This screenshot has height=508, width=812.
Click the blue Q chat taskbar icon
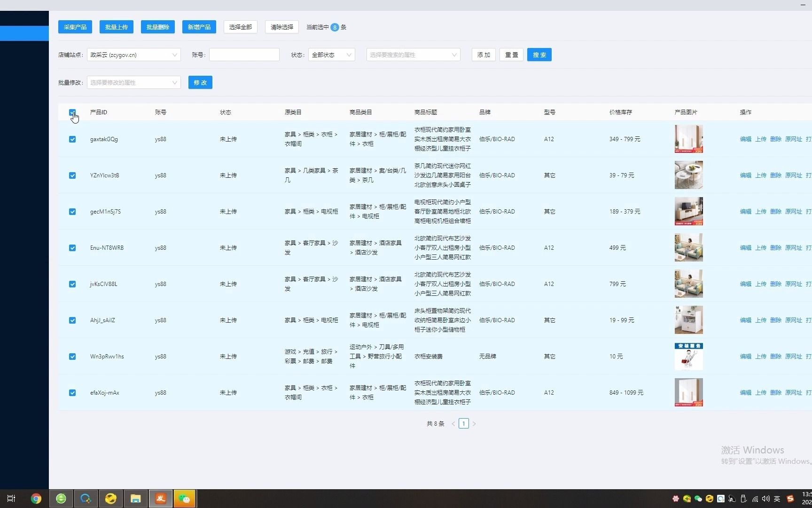tap(86, 499)
